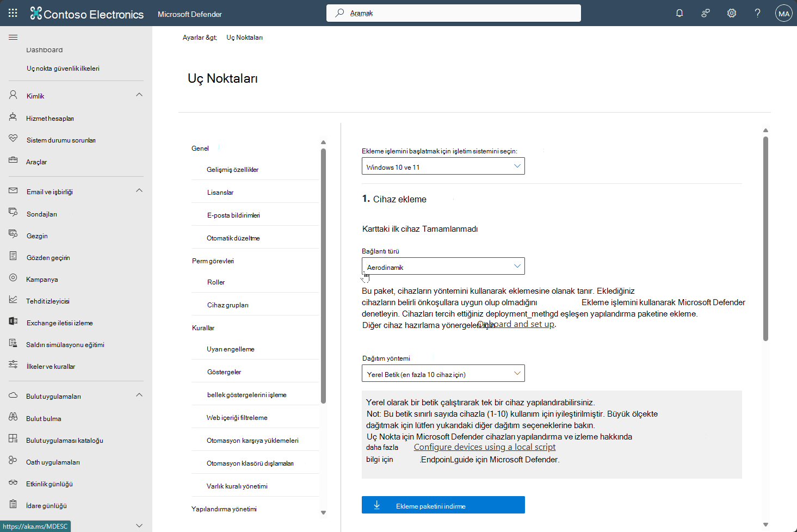The height and width of the screenshot is (532, 797).
Task: Click the Aramak search field
Action: point(453,13)
